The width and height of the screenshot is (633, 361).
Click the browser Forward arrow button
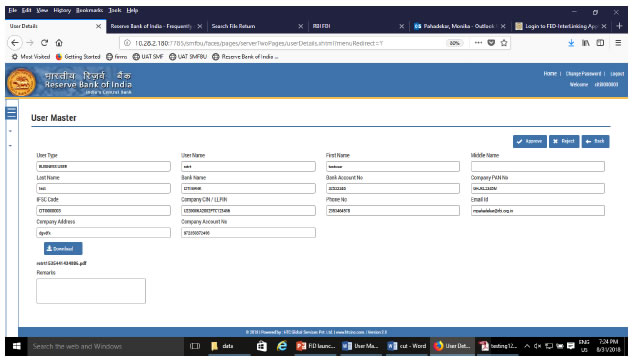coord(30,43)
